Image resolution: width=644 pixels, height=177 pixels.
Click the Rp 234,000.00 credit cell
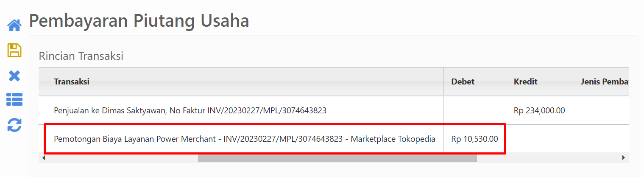click(539, 110)
